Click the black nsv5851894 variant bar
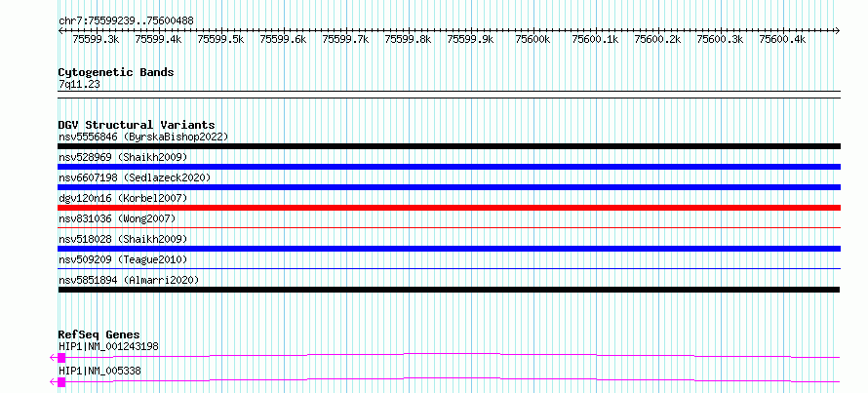Viewport: 868px width, 393px height. pyautogui.click(x=449, y=290)
